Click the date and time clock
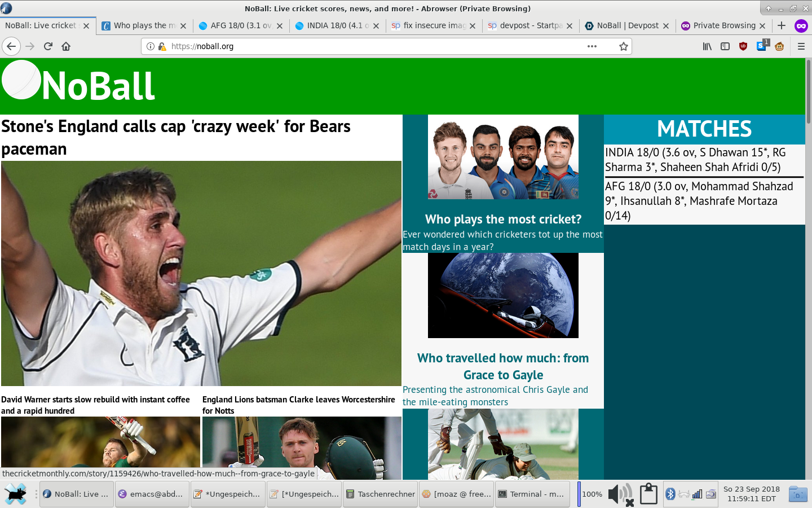Screen dimensions: 812x508 point(752,494)
